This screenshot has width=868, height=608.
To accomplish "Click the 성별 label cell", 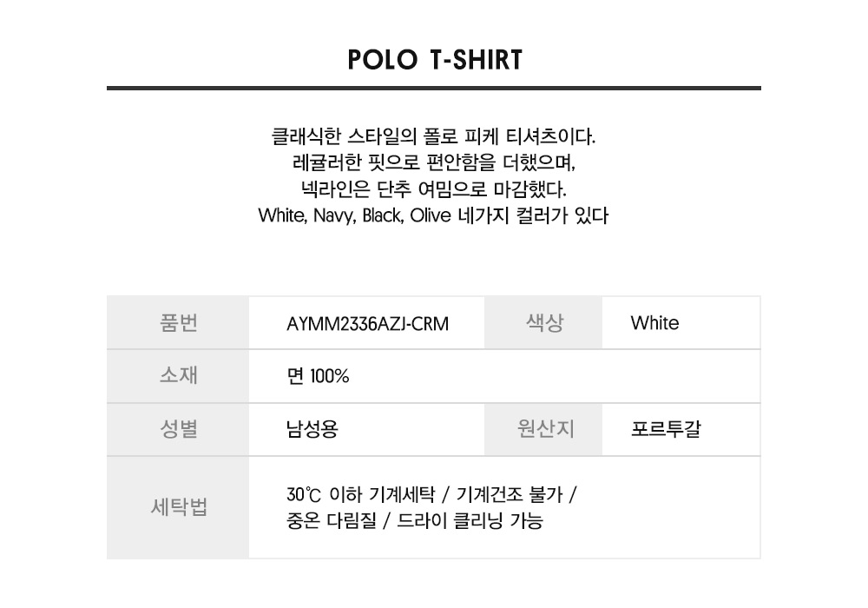I will 178,430.
